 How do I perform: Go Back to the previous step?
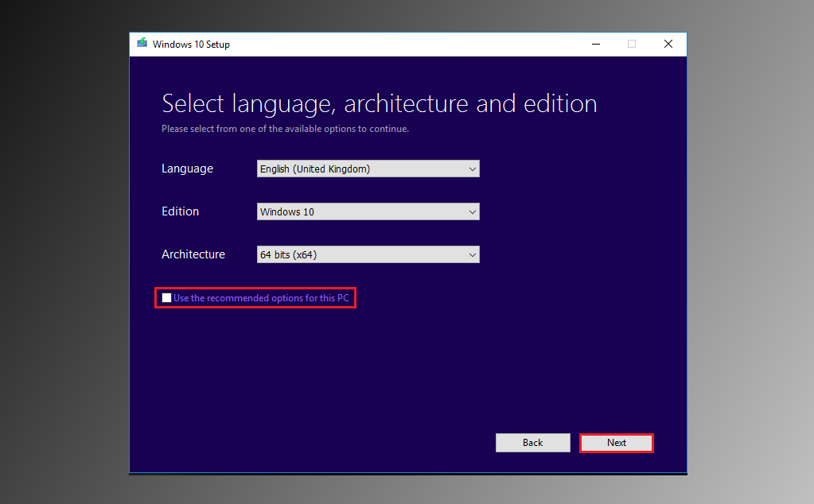coord(532,443)
